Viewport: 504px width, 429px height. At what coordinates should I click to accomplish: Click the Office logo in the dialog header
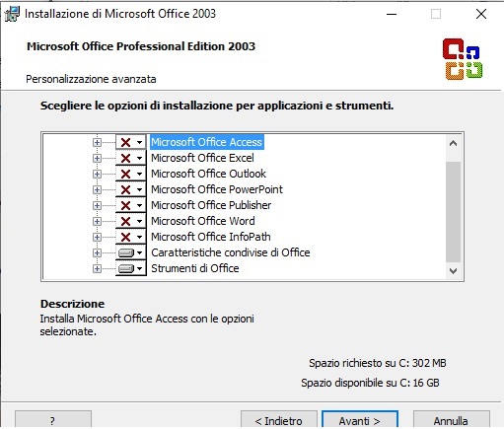(463, 59)
